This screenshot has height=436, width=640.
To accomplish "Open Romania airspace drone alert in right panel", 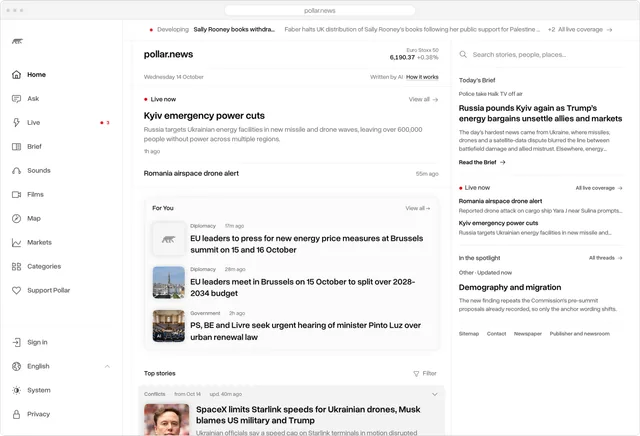I will (x=500, y=201).
